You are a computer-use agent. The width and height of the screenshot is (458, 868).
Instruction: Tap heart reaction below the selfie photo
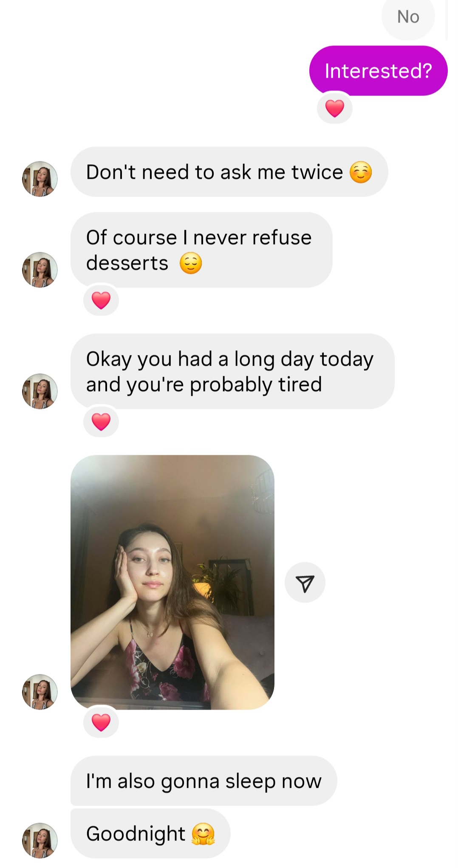101,722
